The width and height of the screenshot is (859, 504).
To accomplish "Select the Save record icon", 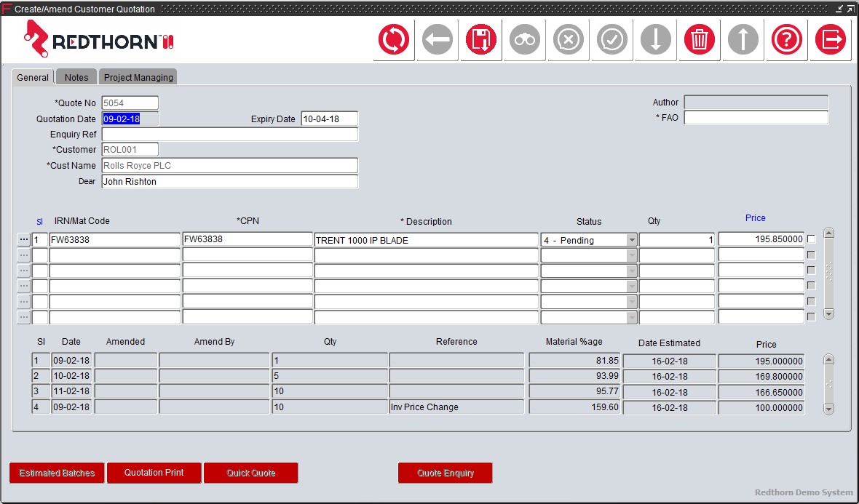I will pos(480,40).
